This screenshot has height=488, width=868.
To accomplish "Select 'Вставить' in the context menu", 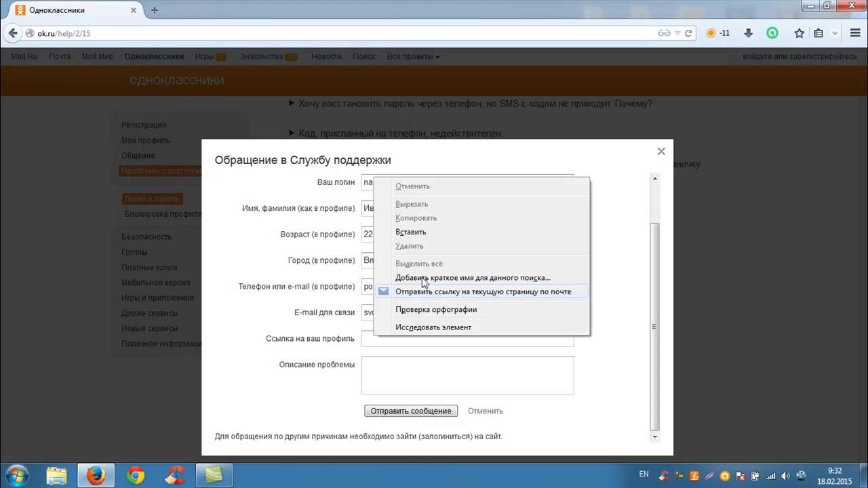I will (x=411, y=232).
